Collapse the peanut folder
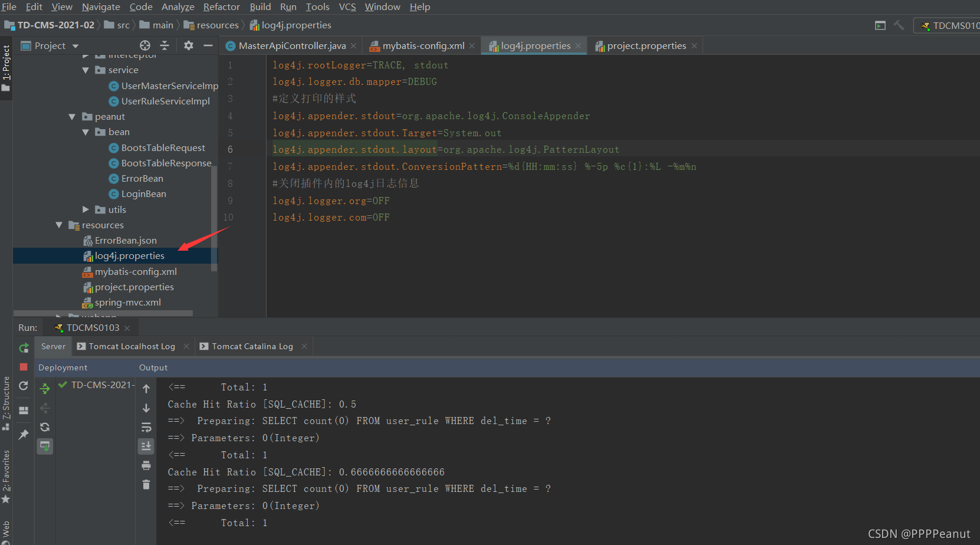Viewport: 980px width, 545px height. tap(72, 117)
